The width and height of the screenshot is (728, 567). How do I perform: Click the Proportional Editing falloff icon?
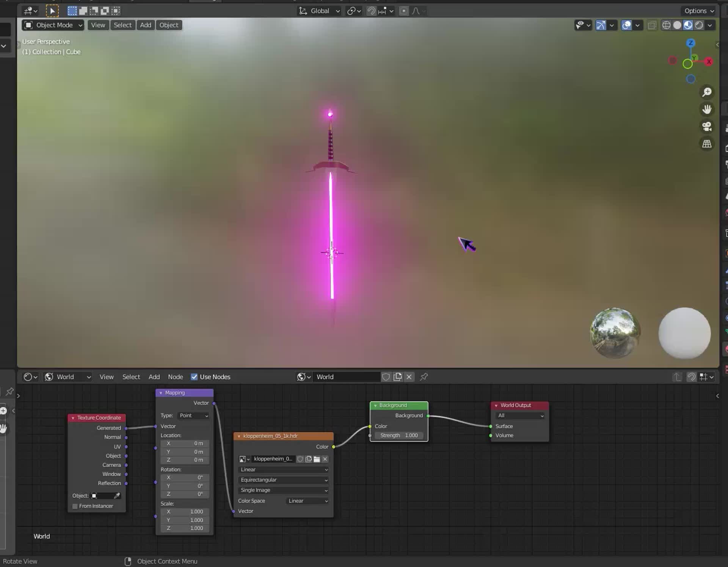tap(416, 11)
